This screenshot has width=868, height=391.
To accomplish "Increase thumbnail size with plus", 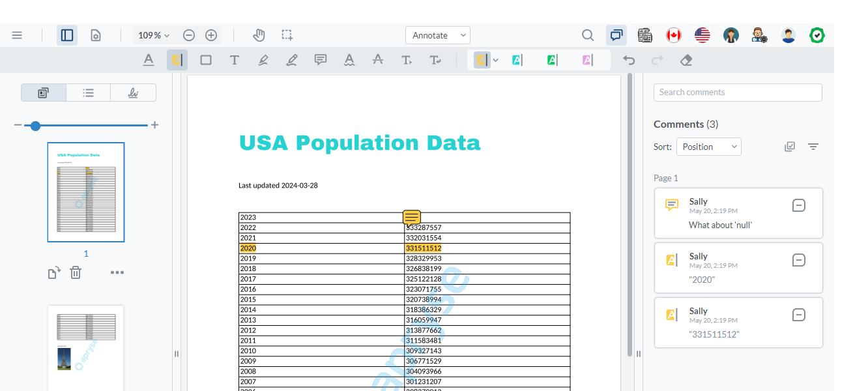I will point(154,125).
